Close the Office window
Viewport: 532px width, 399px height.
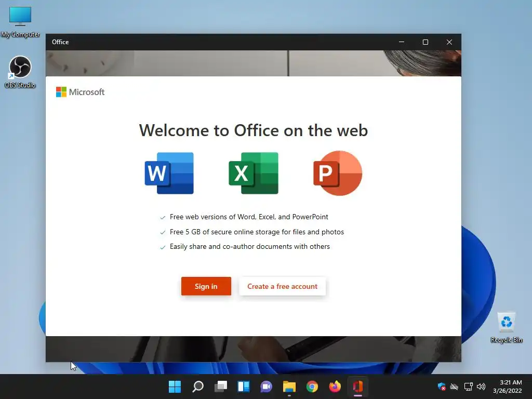[x=449, y=42]
